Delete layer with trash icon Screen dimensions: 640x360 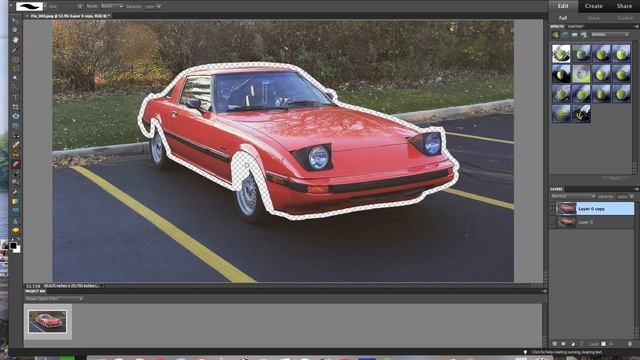pos(630,344)
